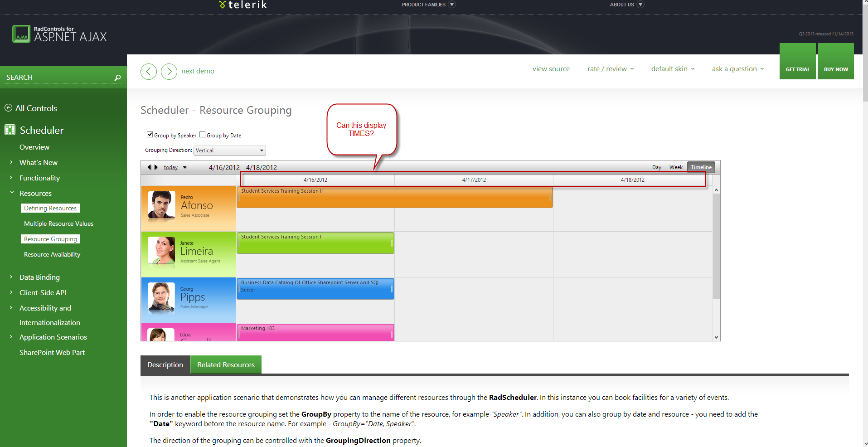Select Student Services Training Session I appointment
This screenshot has width=868, height=447.
315,243
